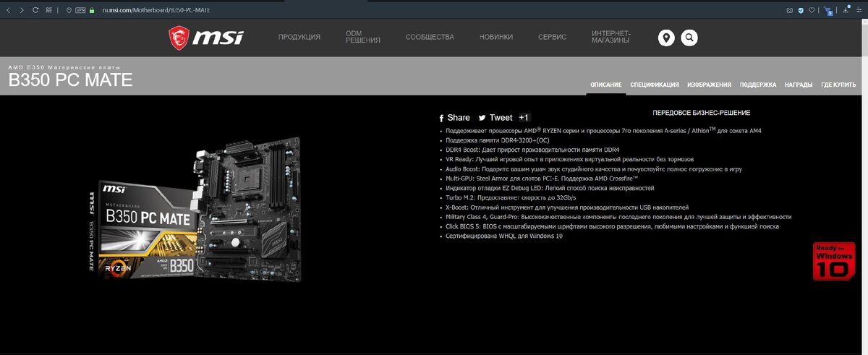Click the Ready for Windows 10 badge
The height and width of the screenshot is (355, 868).
(834, 261)
